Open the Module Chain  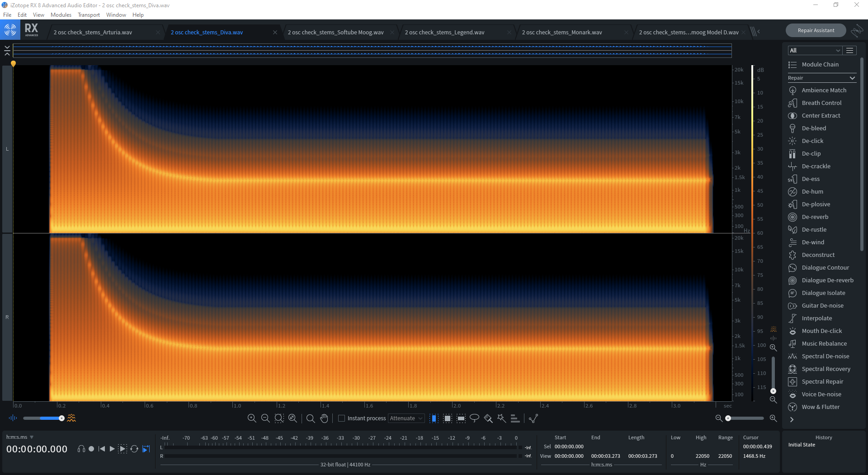click(820, 64)
